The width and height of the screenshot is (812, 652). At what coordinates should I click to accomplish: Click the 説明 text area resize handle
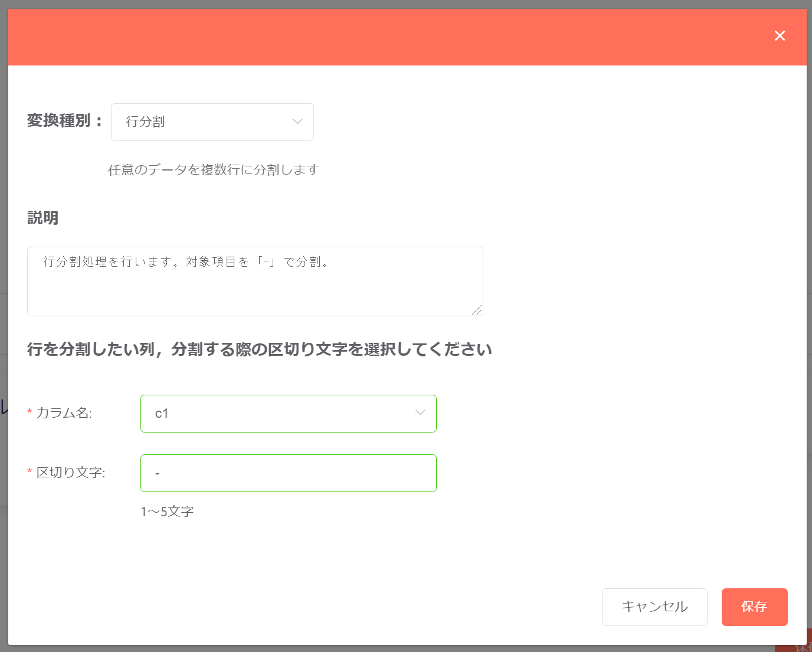tap(477, 310)
